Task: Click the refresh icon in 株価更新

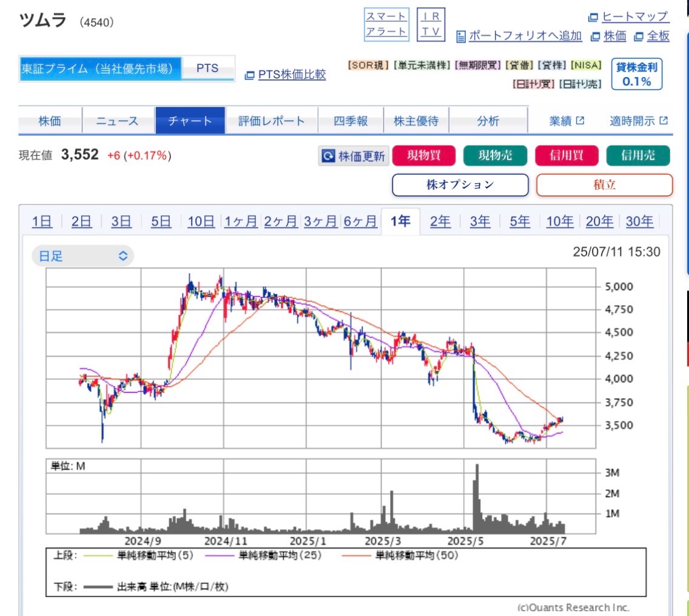Action: [x=328, y=155]
